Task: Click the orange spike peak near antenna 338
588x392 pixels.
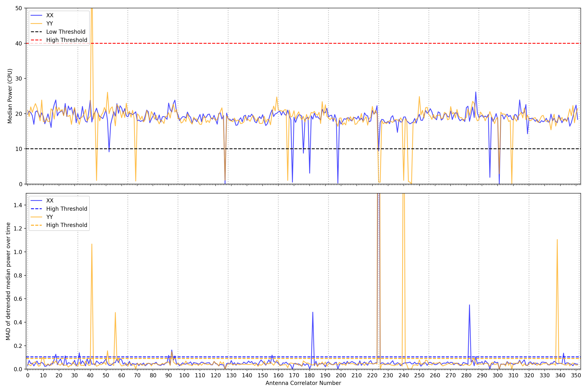Action: point(557,240)
